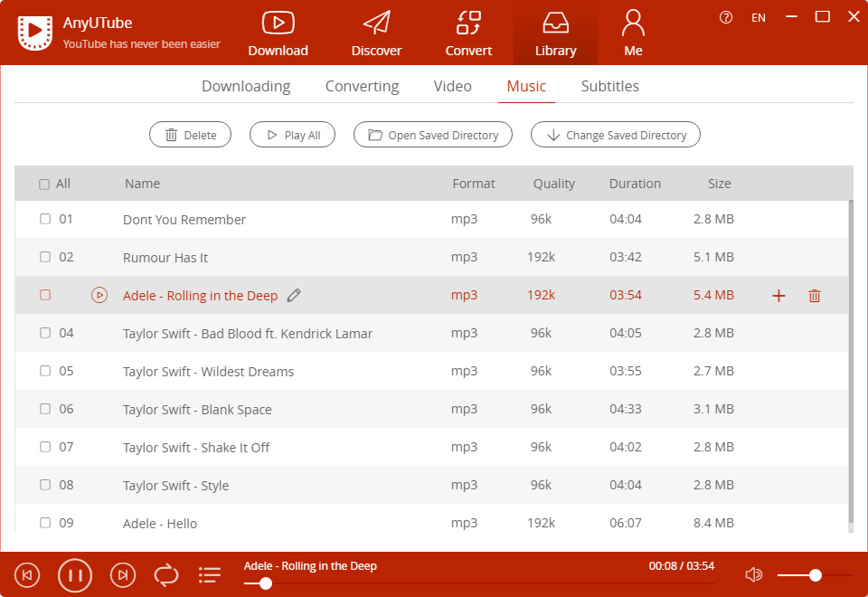The image size is (868, 597).
Task: Switch to the Subtitles tab
Action: [610, 87]
